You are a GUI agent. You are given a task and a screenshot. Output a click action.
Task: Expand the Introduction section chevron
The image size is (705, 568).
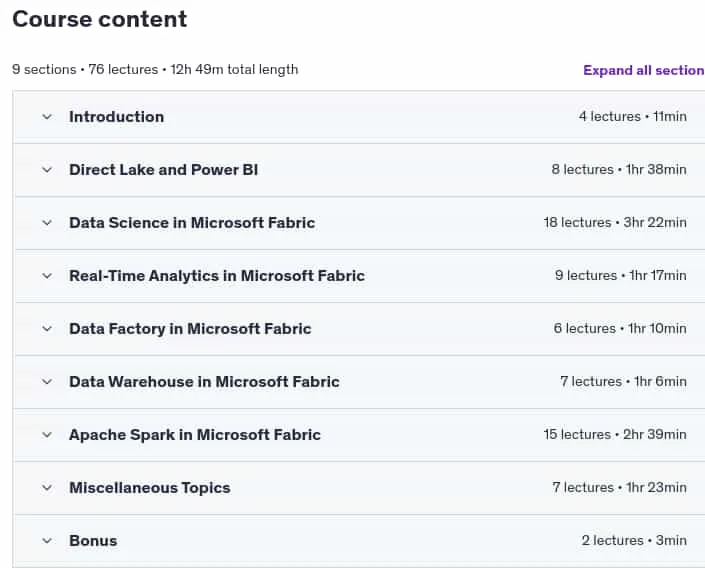click(47, 117)
